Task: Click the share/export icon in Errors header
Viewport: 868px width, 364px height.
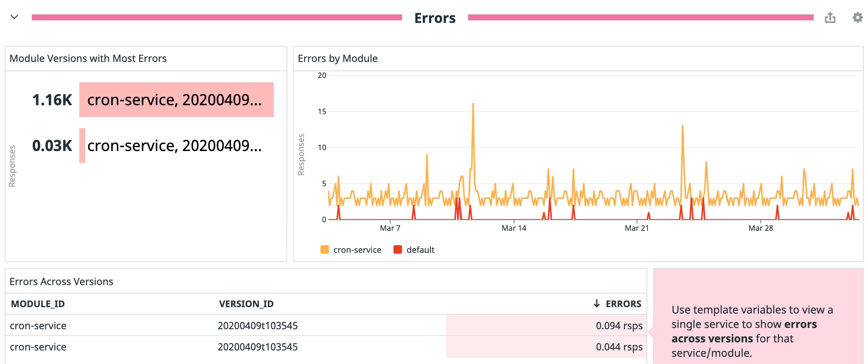Action: [830, 18]
